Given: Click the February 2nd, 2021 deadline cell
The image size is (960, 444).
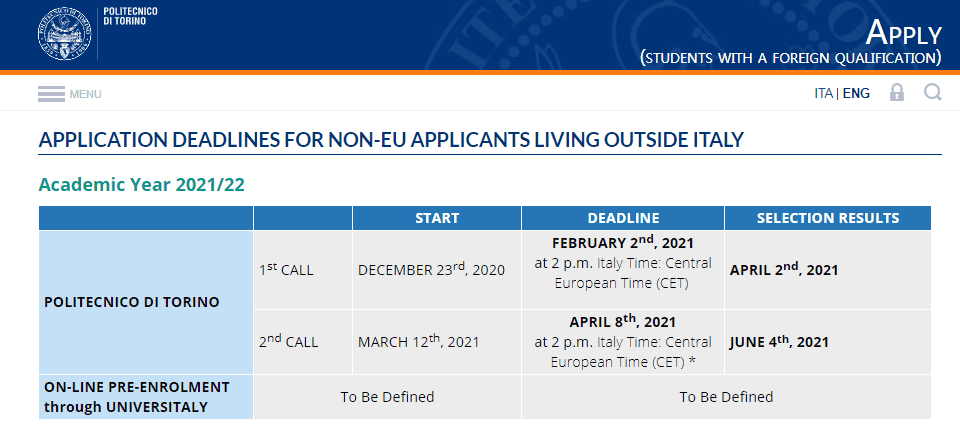Looking at the screenshot, I should 623,270.
